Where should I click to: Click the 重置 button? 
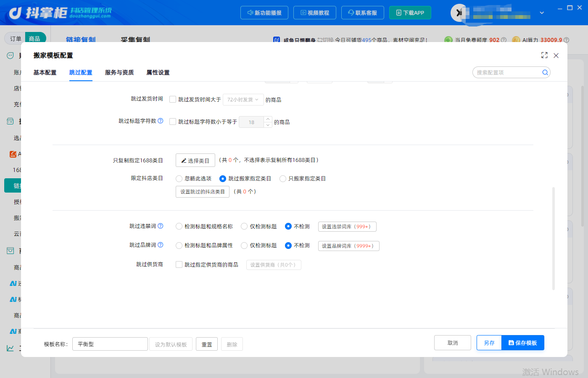207,344
